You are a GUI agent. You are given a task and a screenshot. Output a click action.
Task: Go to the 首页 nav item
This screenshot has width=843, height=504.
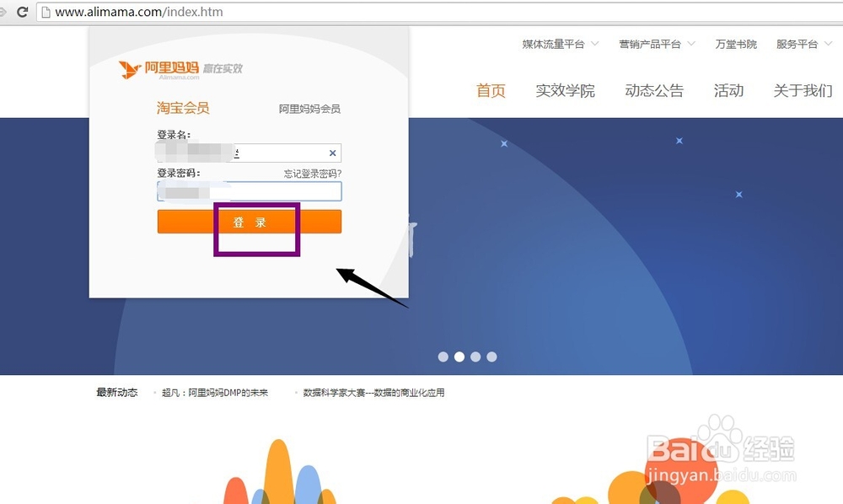491,90
